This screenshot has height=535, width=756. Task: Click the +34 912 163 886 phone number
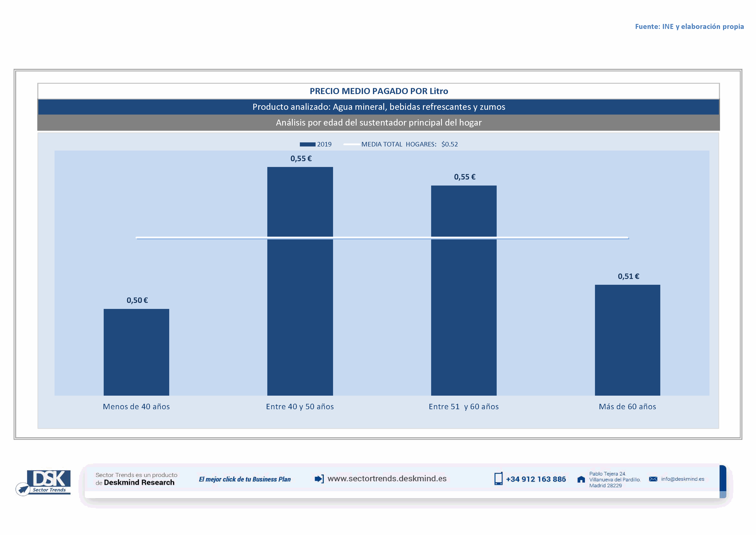click(536, 479)
